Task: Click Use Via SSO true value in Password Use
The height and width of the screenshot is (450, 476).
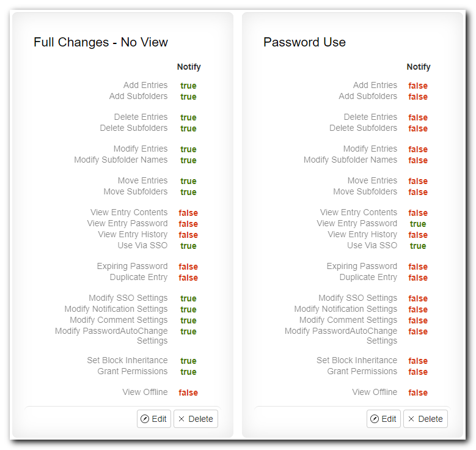Action: click(x=418, y=246)
